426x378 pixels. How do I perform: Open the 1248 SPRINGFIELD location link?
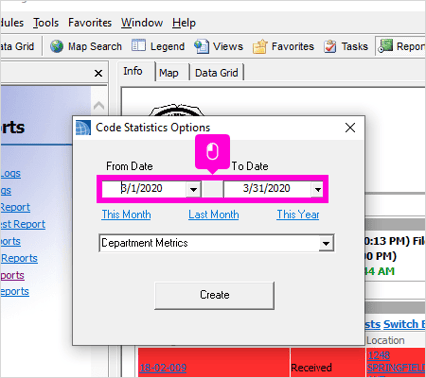click(396, 362)
